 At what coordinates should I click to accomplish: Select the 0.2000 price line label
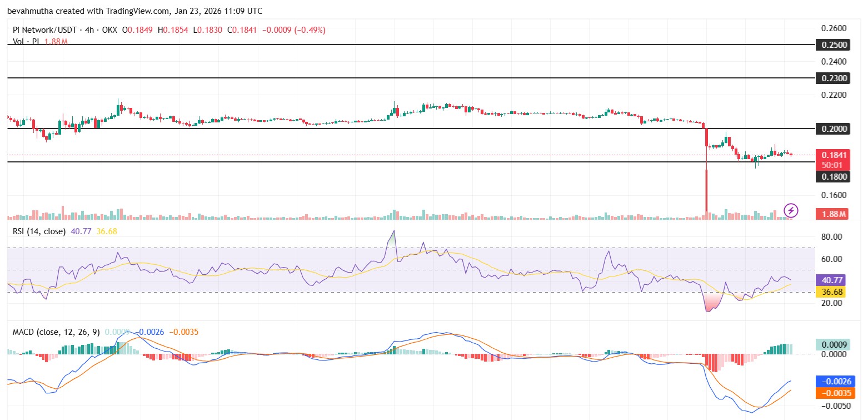point(832,129)
